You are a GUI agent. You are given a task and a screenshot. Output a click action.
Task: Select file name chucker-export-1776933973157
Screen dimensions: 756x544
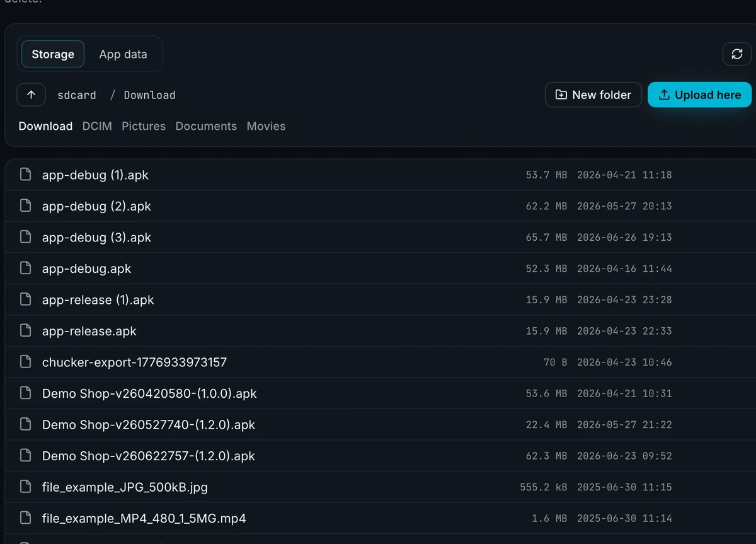click(134, 362)
